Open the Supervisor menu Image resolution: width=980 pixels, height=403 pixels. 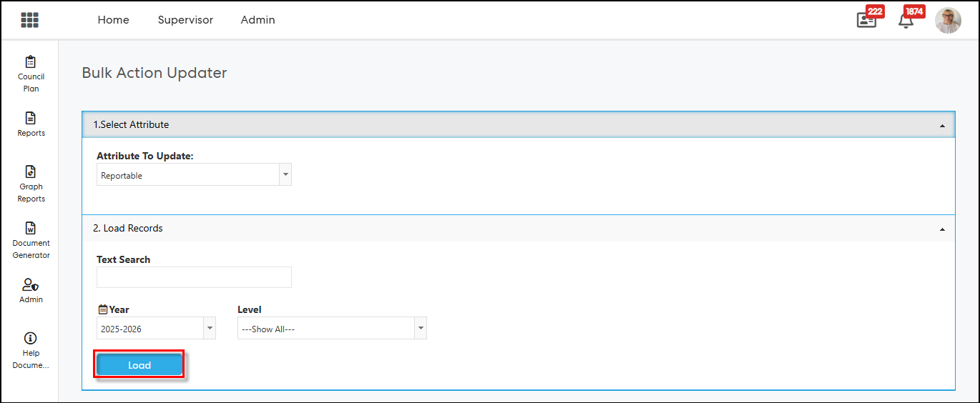[x=185, y=20]
